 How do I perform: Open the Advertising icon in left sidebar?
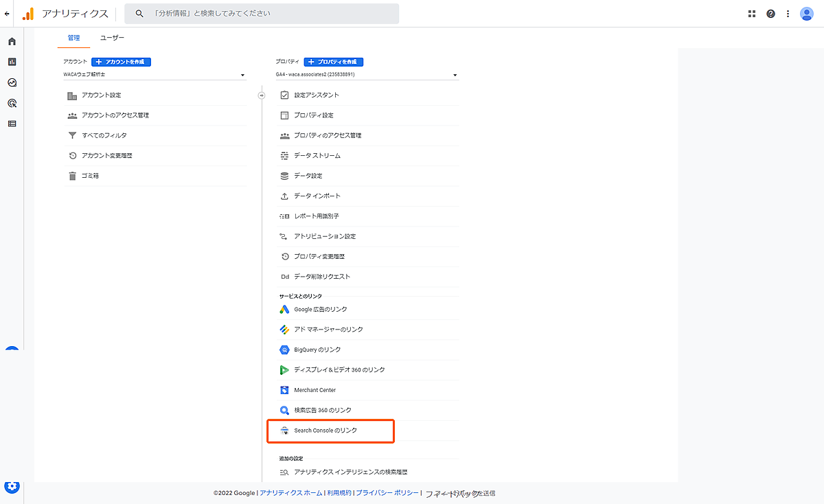click(x=12, y=103)
